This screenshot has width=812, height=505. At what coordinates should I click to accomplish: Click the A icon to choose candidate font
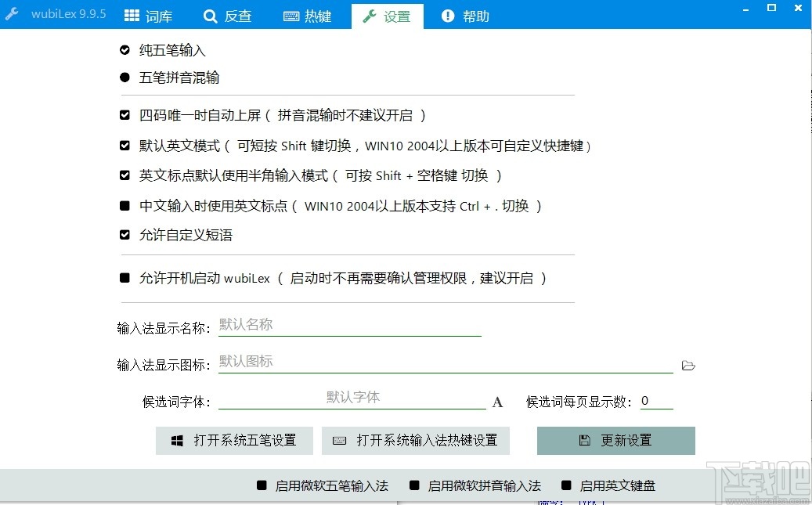click(x=497, y=402)
